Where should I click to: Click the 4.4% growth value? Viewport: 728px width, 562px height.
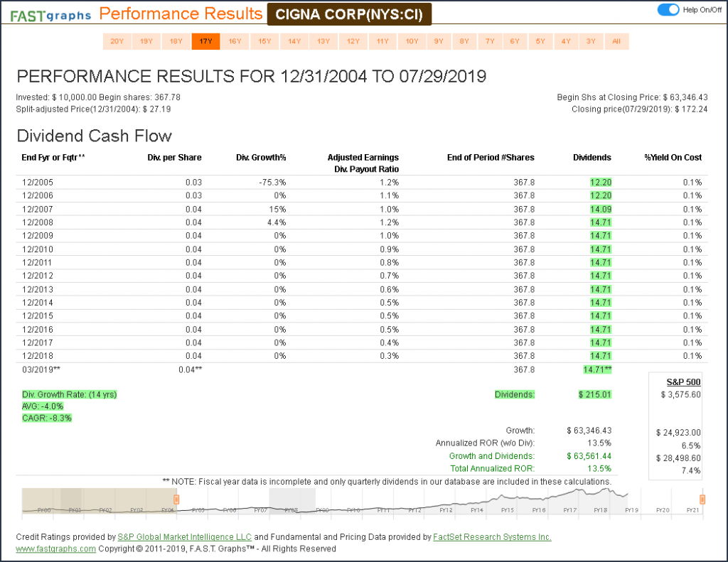277,222
